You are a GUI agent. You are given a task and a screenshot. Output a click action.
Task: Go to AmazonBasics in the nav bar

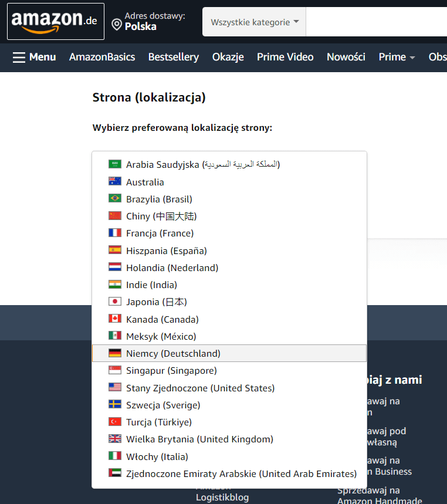coord(102,57)
